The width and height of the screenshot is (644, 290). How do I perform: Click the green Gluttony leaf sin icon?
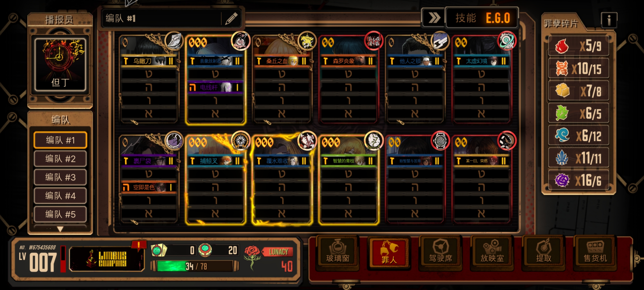click(x=562, y=113)
